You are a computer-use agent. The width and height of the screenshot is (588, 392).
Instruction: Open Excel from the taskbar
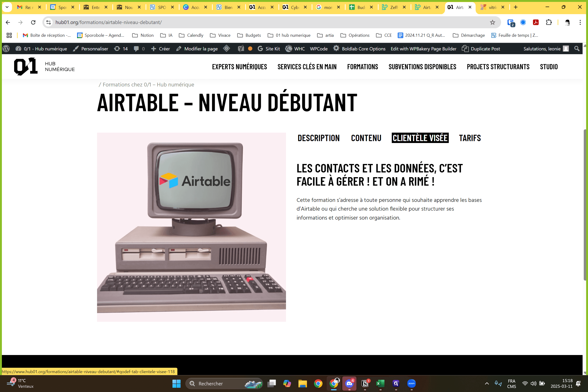pos(380,384)
